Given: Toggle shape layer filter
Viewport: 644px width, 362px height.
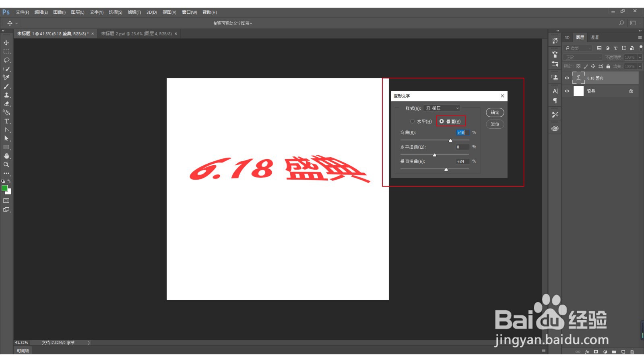Looking at the screenshot, I should pos(623,48).
